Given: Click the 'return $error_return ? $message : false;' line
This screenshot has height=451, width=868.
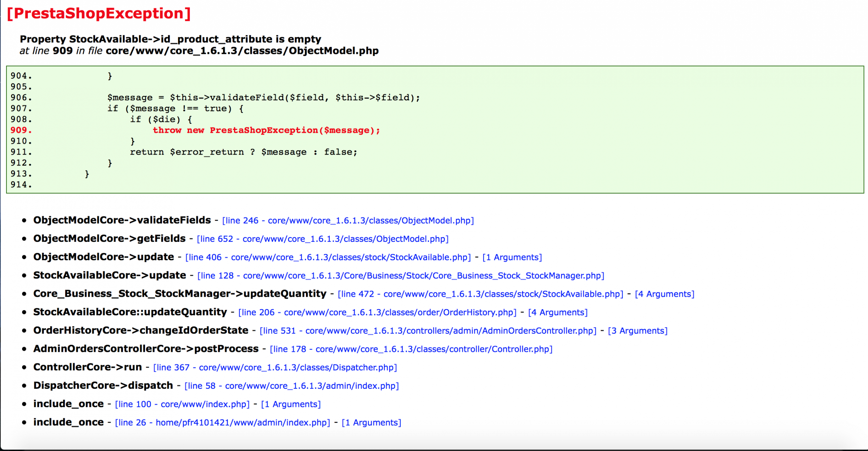Looking at the screenshot, I should 243,152.
